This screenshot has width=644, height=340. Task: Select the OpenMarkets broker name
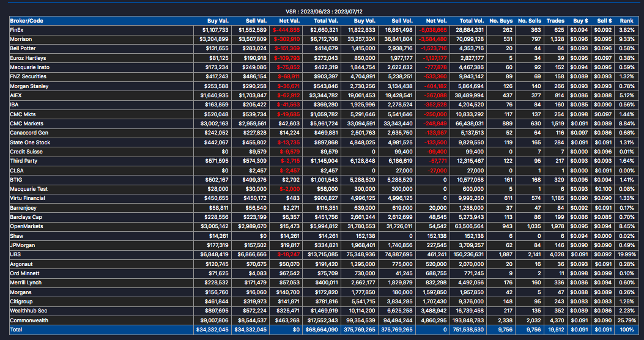(26, 226)
